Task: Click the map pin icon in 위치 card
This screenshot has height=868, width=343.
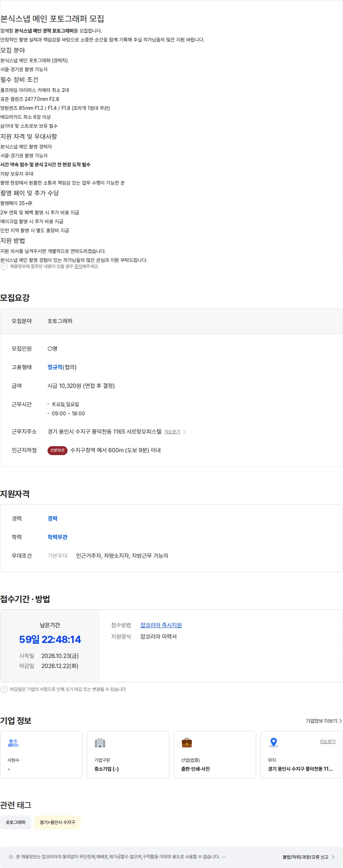Action: tap(274, 743)
